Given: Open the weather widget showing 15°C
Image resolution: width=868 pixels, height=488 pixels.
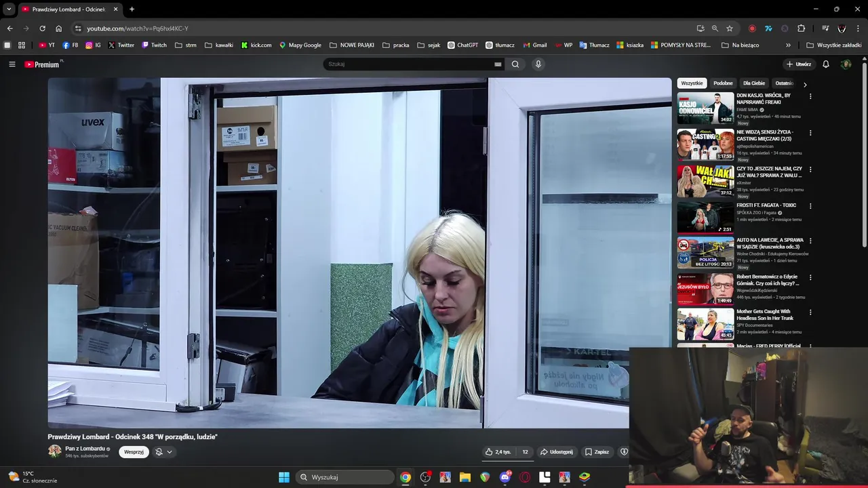Looking at the screenshot, I should pos(33,477).
